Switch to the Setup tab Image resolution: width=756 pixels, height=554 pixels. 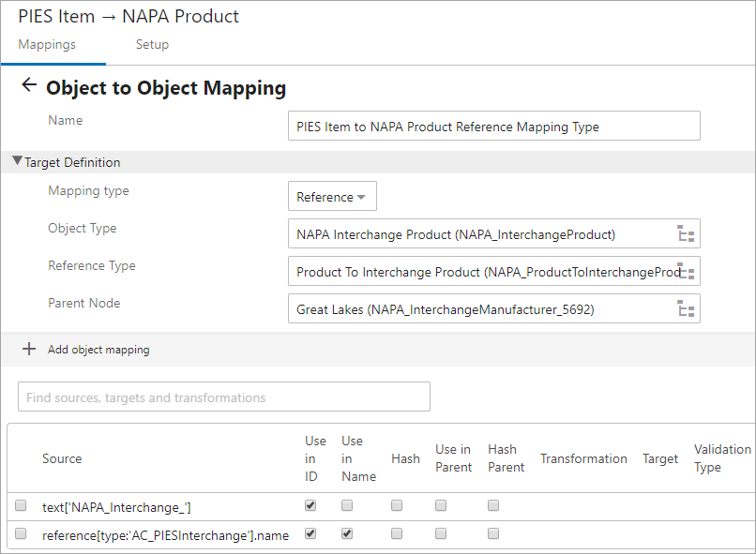pos(152,44)
